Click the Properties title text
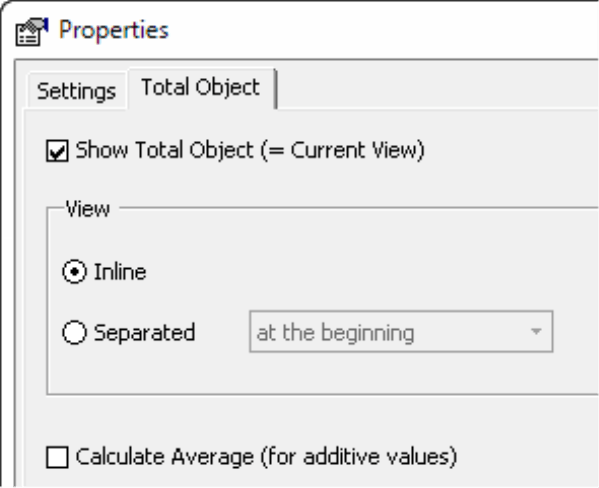This screenshot has height=488, width=599. (x=114, y=30)
